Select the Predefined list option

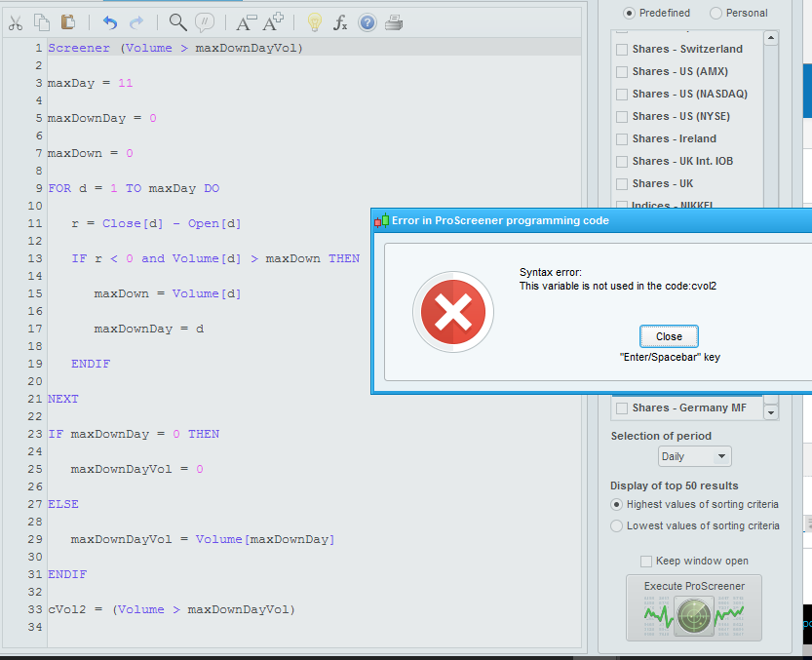click(x=629, y=13)
